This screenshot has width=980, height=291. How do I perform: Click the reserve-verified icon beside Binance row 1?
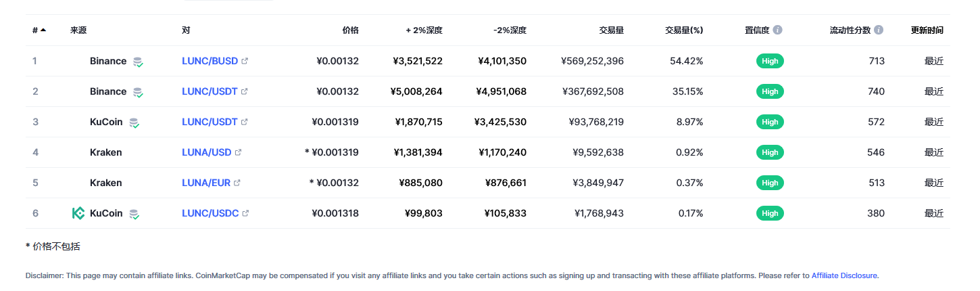pos(138,62)
